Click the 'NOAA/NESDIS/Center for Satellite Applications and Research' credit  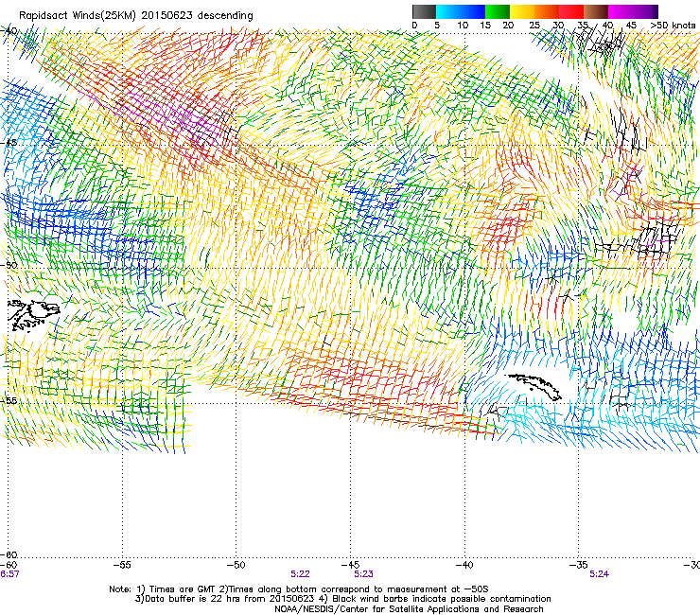pos(409,608)
